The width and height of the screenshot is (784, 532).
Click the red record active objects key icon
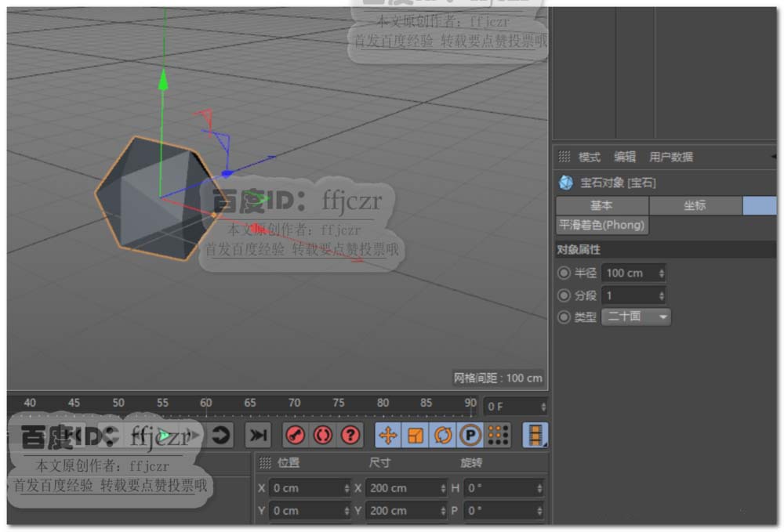coord(295,435)
